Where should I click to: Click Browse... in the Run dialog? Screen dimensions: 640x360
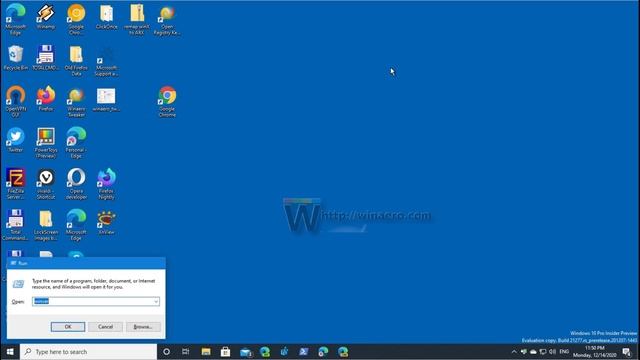[143, 327]
